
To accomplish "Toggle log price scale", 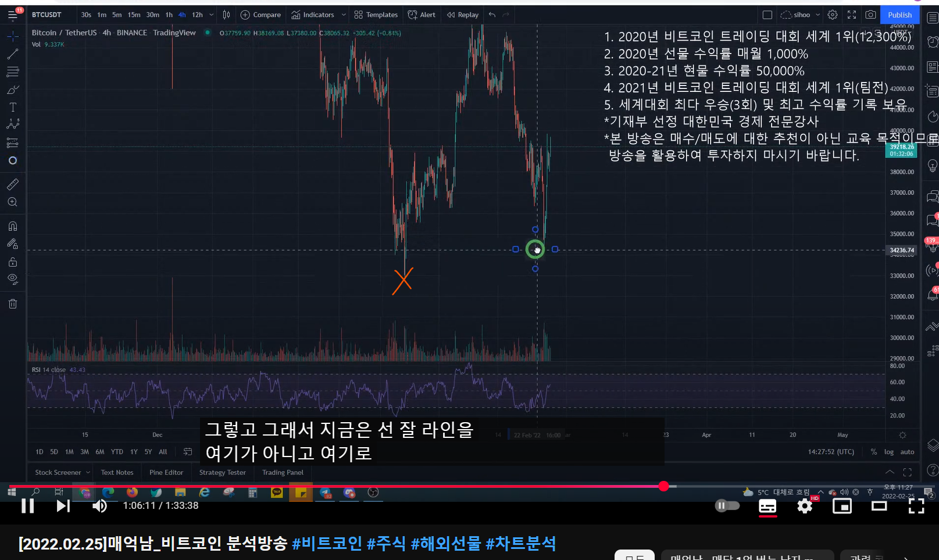I will pos(888,452).
